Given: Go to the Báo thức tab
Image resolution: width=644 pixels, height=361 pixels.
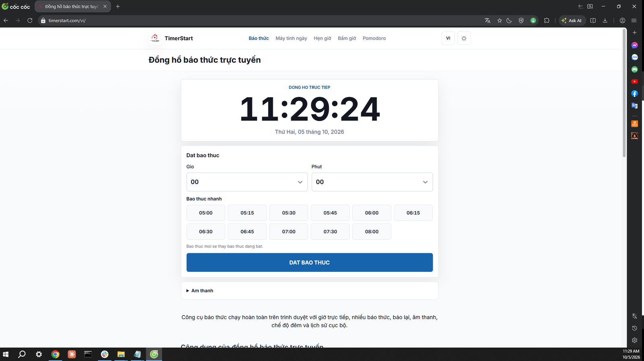Looking at the screenshot, I should tap(258, 38).
